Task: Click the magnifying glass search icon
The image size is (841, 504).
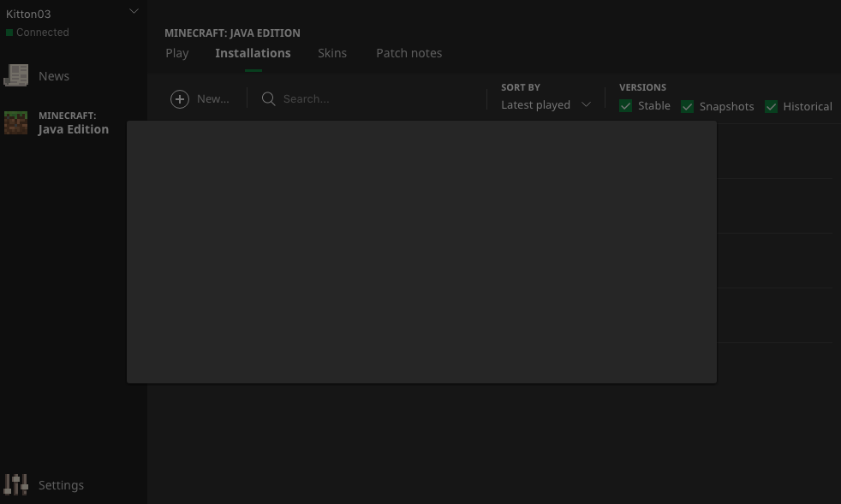Action: click(268, 99)
